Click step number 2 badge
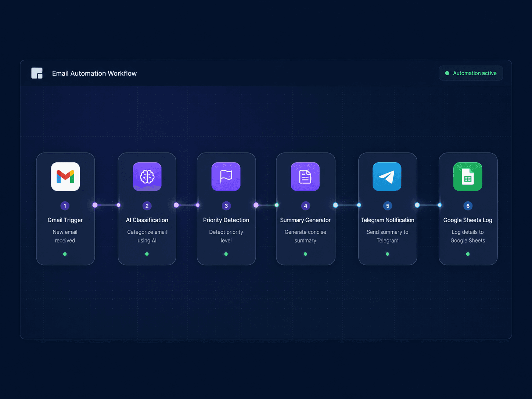 (x=147, y=206)
